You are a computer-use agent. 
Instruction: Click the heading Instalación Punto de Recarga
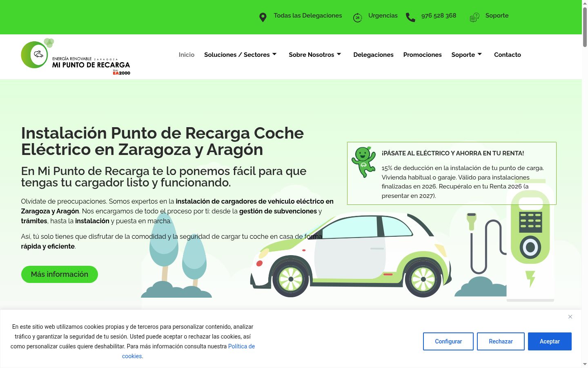tap(163, 141)
